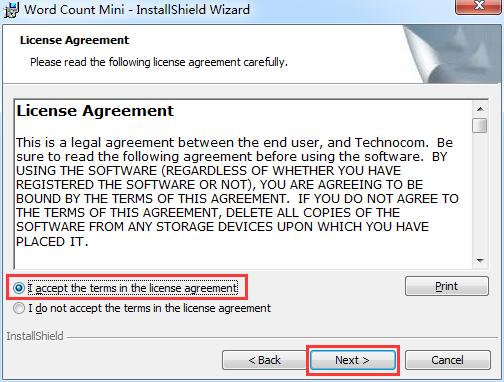Click the license text scrollbar down arrow

pos(480,260)
